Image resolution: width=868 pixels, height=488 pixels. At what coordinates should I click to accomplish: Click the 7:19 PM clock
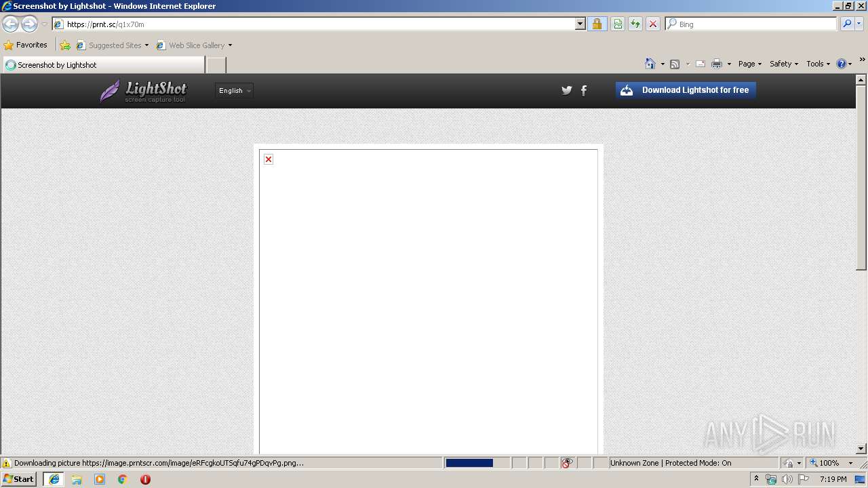coord(833,479)
